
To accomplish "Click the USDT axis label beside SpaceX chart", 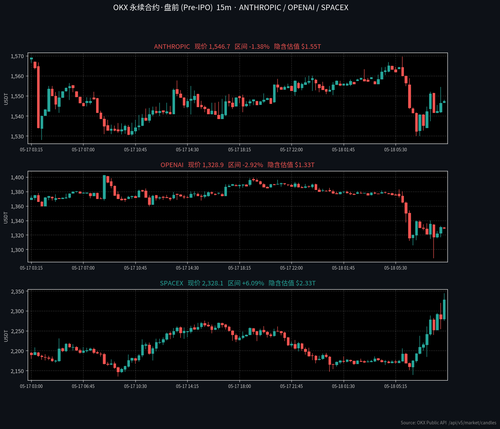I will coord(6,336).
